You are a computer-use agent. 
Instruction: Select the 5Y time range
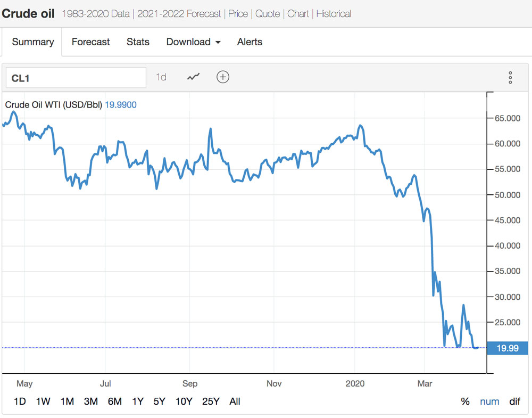159,401
